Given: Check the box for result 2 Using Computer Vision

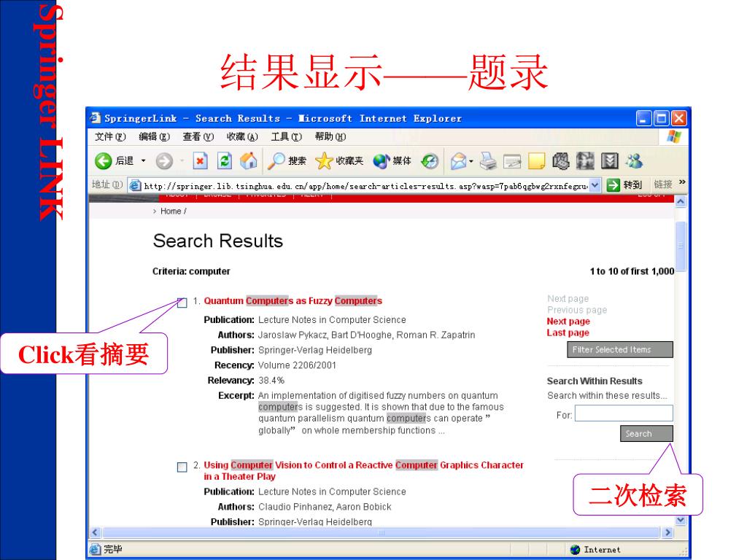Looking at the screenshot, I should pos(182,467).
